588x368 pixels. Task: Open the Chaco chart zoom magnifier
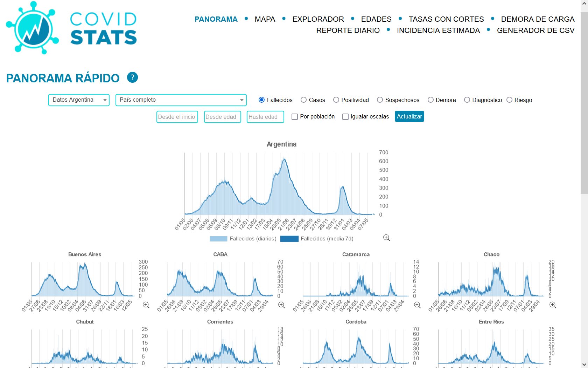point(553,305)
